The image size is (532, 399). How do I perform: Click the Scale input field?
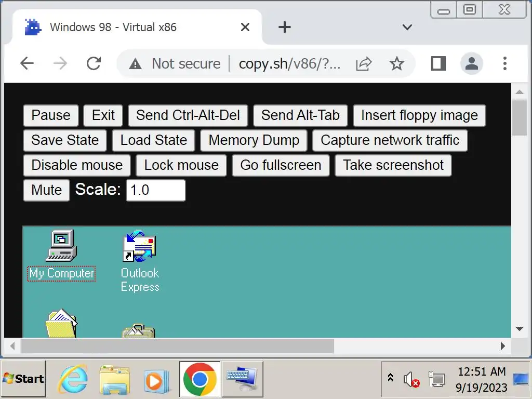[x=156, y=190]
